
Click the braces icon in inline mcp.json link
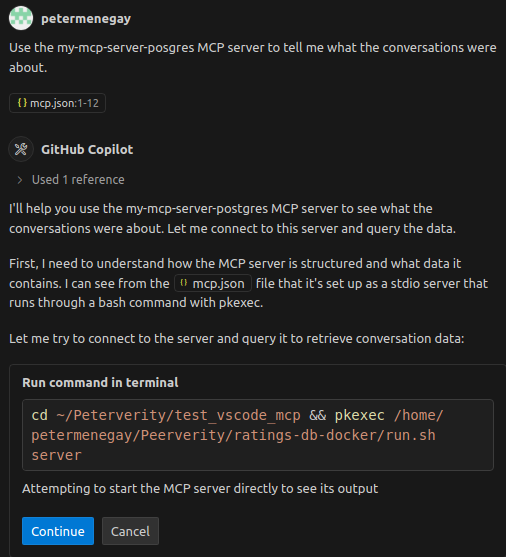[184, 283]
